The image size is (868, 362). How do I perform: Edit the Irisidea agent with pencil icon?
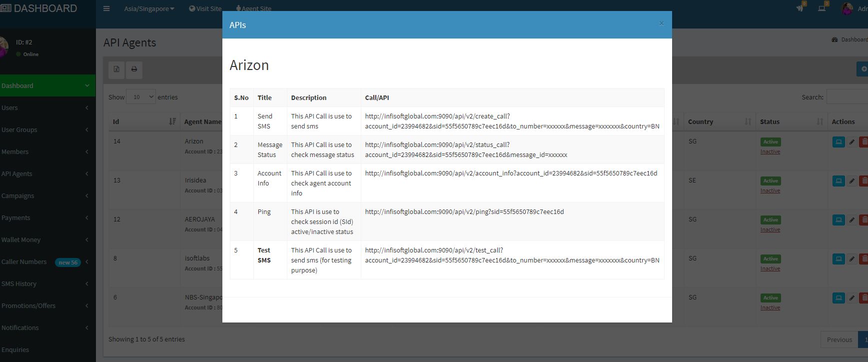point(852,181)
